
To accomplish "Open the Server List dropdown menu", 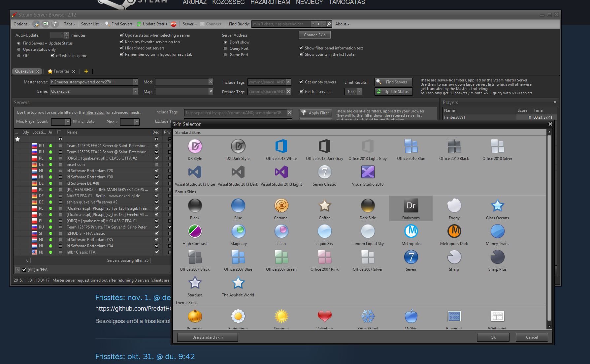I will click(x=91, y=24).
